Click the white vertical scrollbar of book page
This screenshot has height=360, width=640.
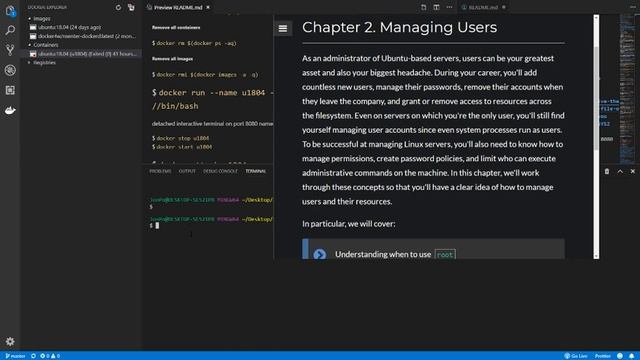[x=596, y=136]
